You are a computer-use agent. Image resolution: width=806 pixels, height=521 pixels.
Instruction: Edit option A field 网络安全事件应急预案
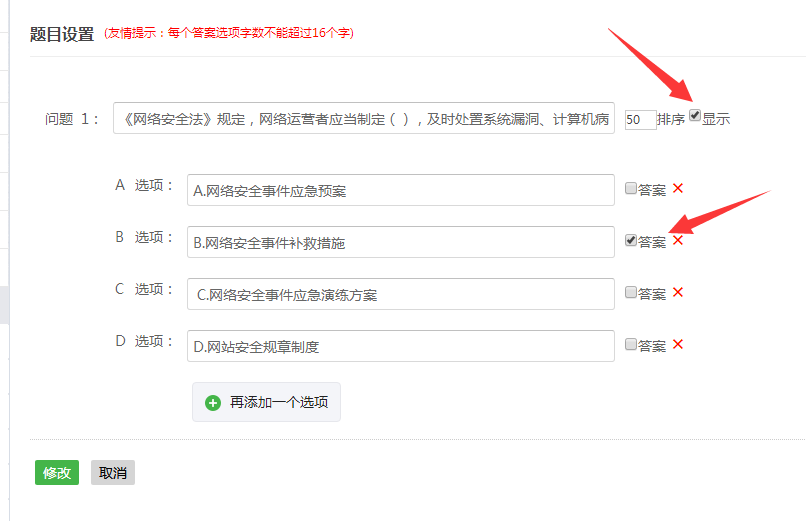pyautogui.click(x=401, y=190)
